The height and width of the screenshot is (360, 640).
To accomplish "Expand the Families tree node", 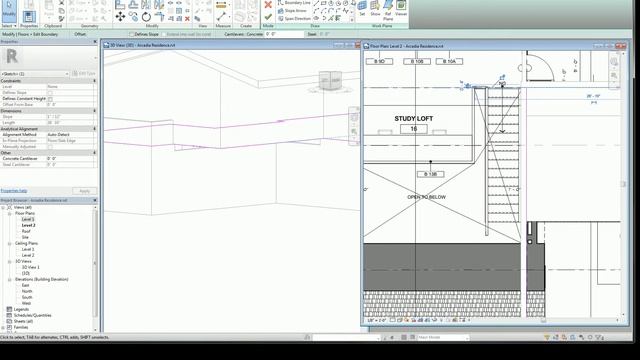I will pos(3,327).
